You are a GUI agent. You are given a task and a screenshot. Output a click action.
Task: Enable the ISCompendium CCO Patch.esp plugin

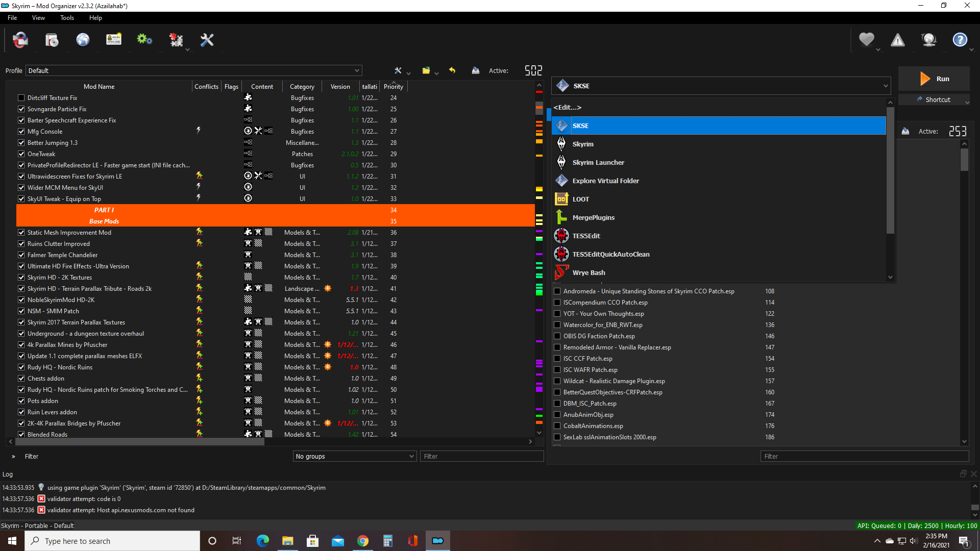(557, 303)
